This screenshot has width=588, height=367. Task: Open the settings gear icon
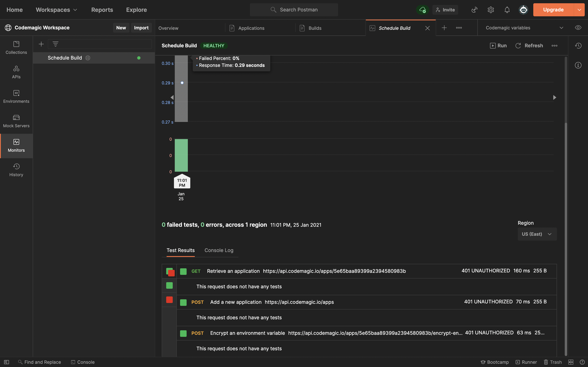pos(491,10)
